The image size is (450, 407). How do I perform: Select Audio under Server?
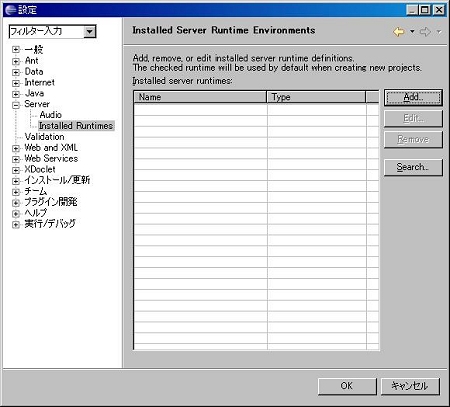click(51, 115)
